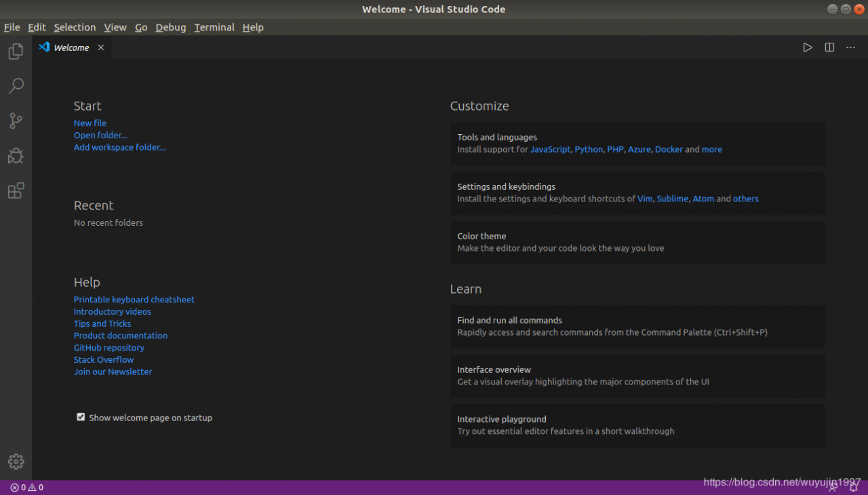Click Add workspace folder... link
The height and width of the screenshot is (495, 868).
(x=120, y=147)
